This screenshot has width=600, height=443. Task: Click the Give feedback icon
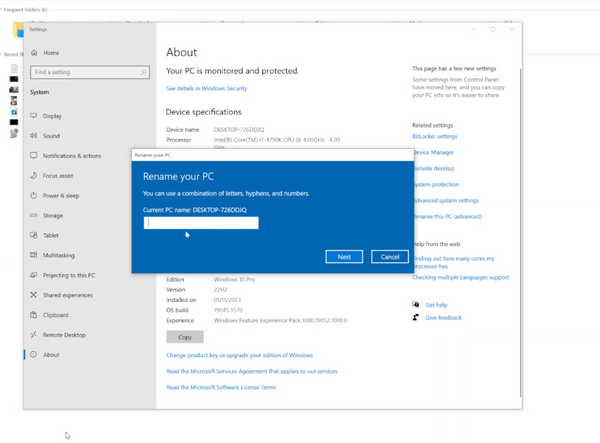[x=416, y=318]
